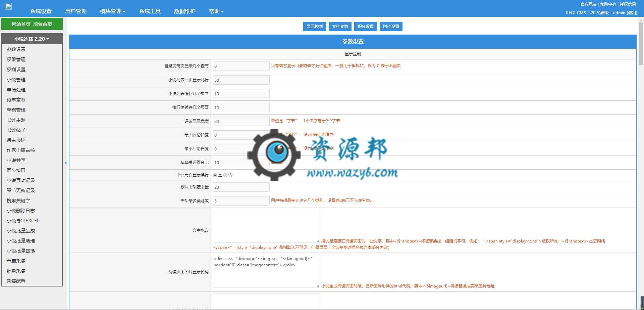
Task: Open the 模块管理 dropdown menu
Action: (113, 11)
